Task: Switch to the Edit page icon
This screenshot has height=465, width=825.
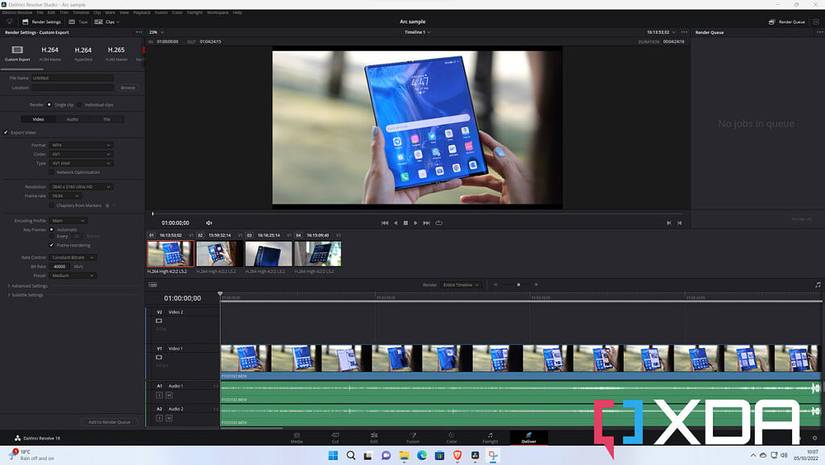Action: [374, 438]
